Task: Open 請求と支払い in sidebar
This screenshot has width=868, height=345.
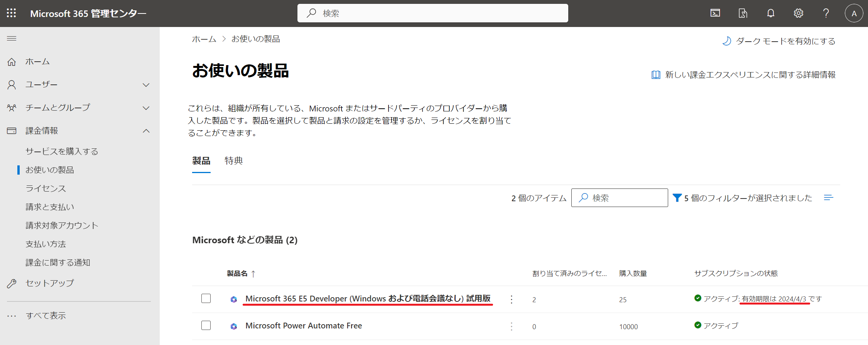Action: [50, 207]
